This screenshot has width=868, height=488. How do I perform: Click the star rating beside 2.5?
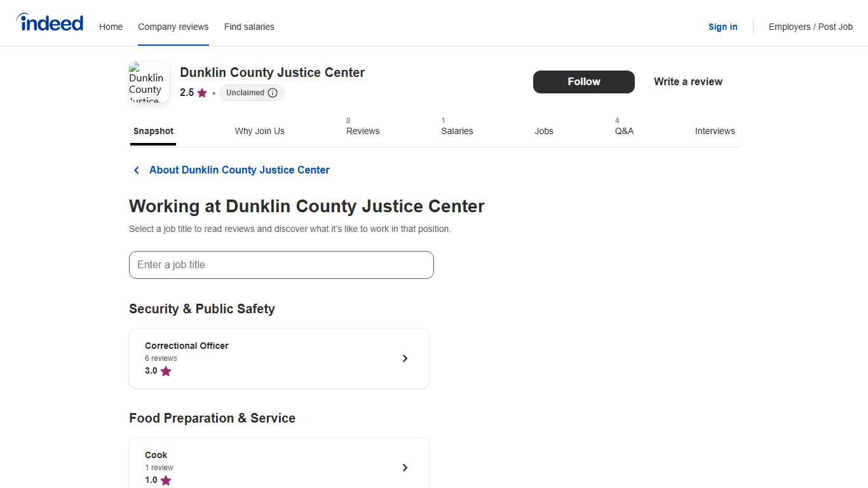click(202, 93)
